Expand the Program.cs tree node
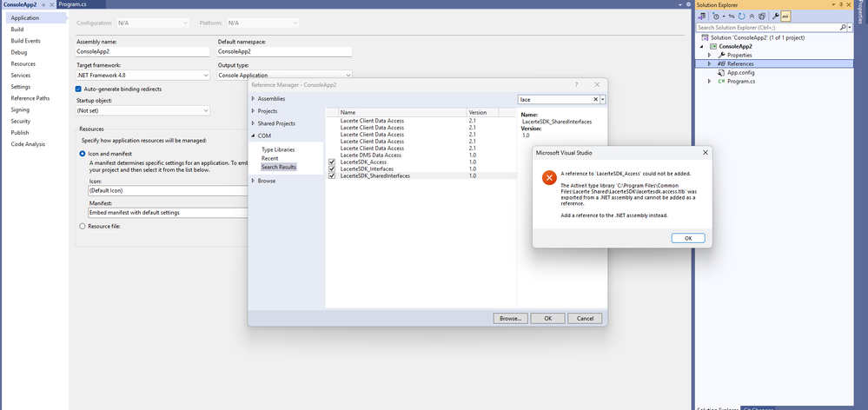The height and width of the screenshot is (410, 868). [710, 82]
